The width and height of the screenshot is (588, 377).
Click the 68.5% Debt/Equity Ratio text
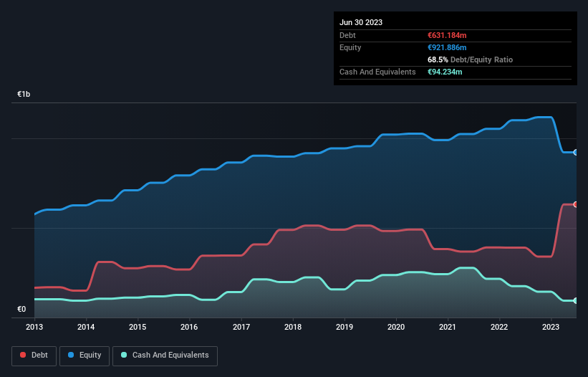pos(470,59)
